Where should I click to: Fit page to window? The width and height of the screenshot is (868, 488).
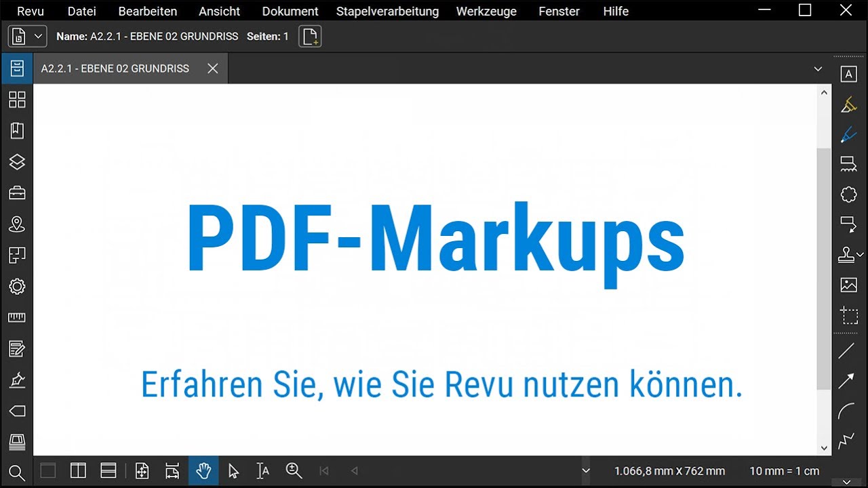[142, 470]
